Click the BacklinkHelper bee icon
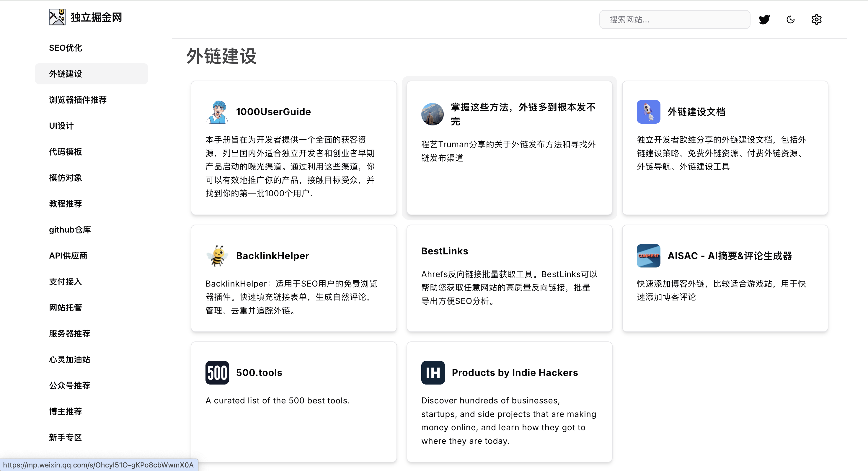868x471 pixels. coord(217,256)
